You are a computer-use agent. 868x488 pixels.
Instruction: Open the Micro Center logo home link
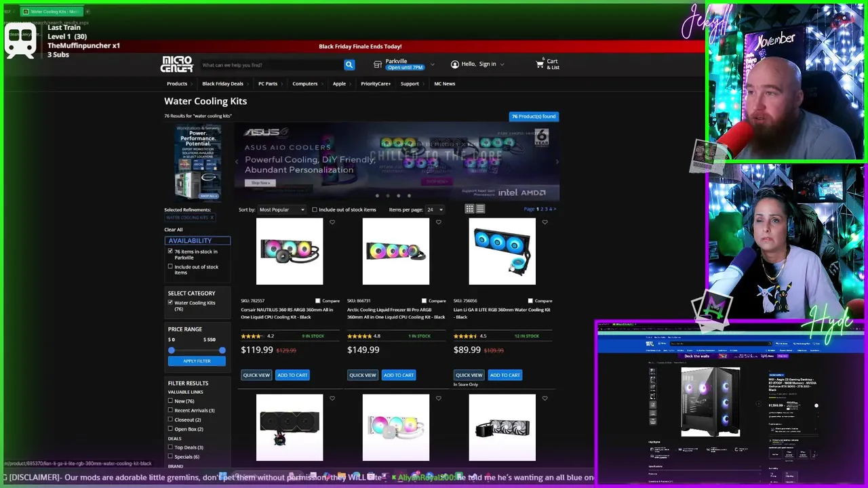176,64
